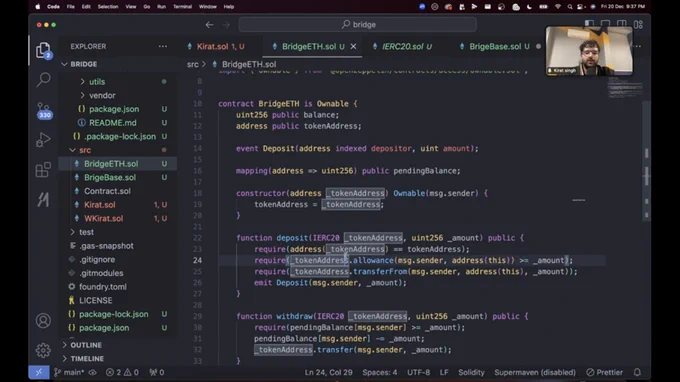This screenshot has width=680, height=382.
Task: Open the Extensions view
Action: [x=43, y=170]
